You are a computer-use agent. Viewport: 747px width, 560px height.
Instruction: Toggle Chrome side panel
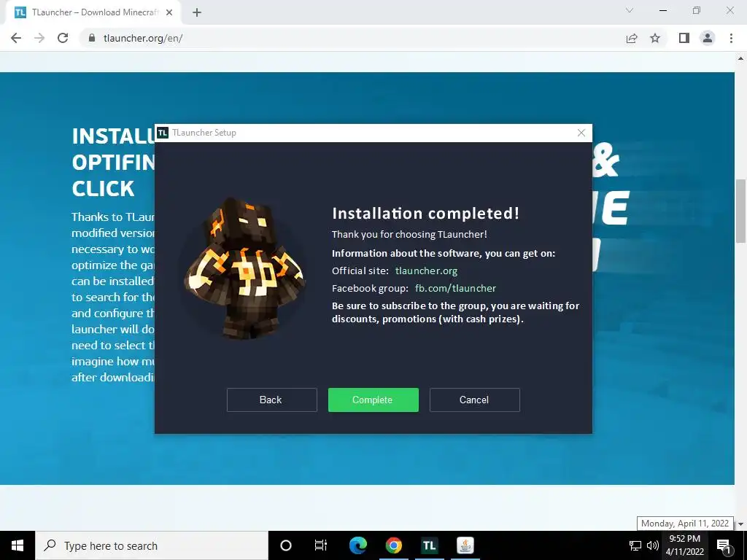[684, 38]
